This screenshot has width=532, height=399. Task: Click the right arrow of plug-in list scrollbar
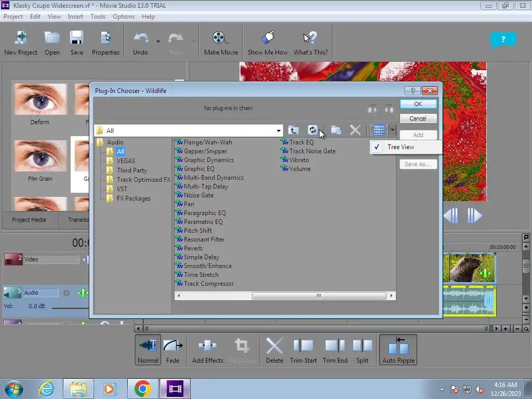coord(392,296)
